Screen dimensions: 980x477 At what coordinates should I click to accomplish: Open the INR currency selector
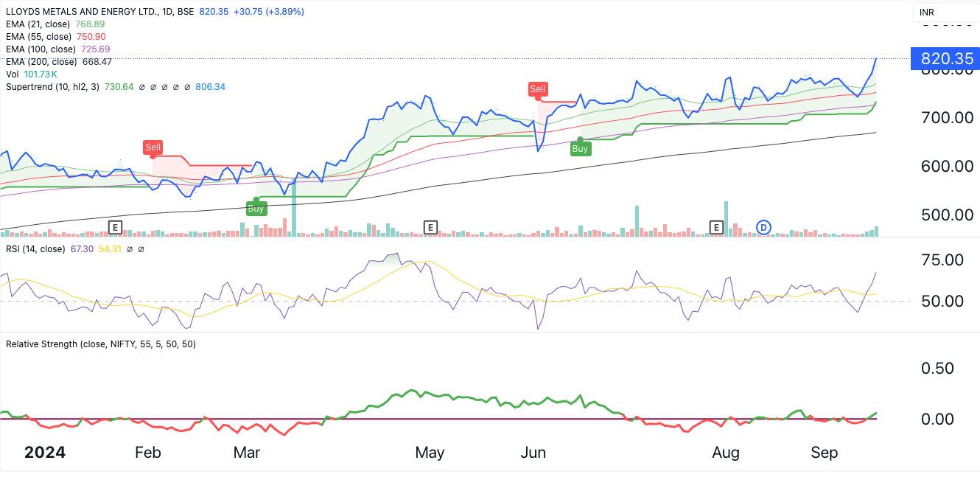[927, 13]
